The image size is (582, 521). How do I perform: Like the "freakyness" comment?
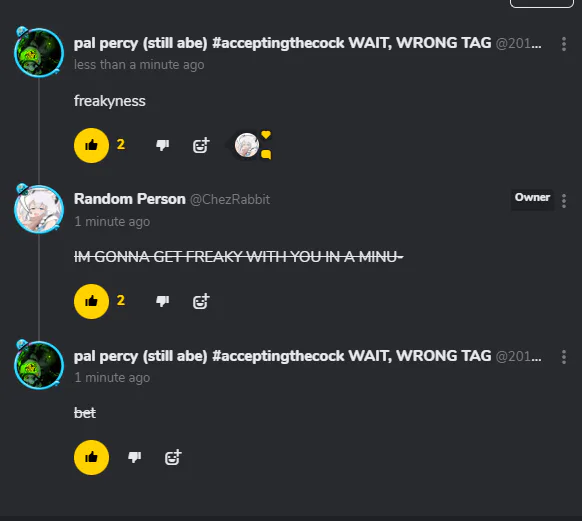tap(91, 145)
